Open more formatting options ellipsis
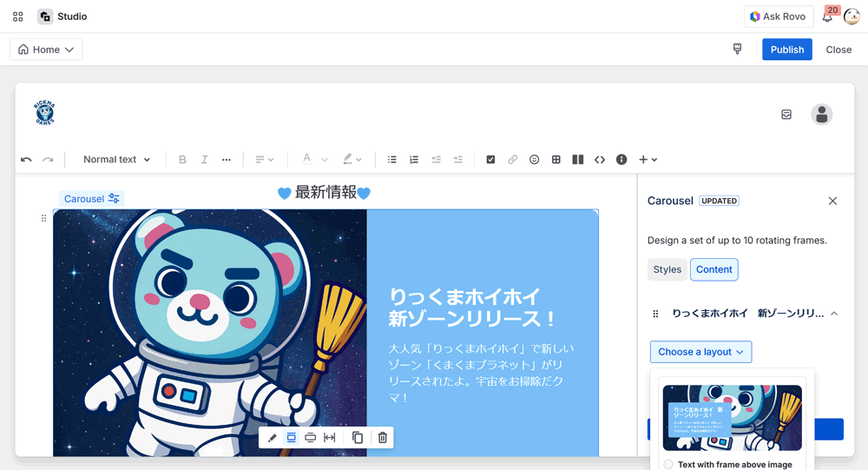Screen dimensions: 868x470 [x=226, y=160]
